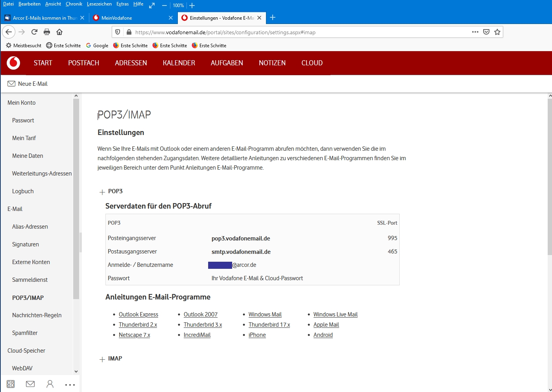Click the sidebar vertical scrollbar thumb

76,199
